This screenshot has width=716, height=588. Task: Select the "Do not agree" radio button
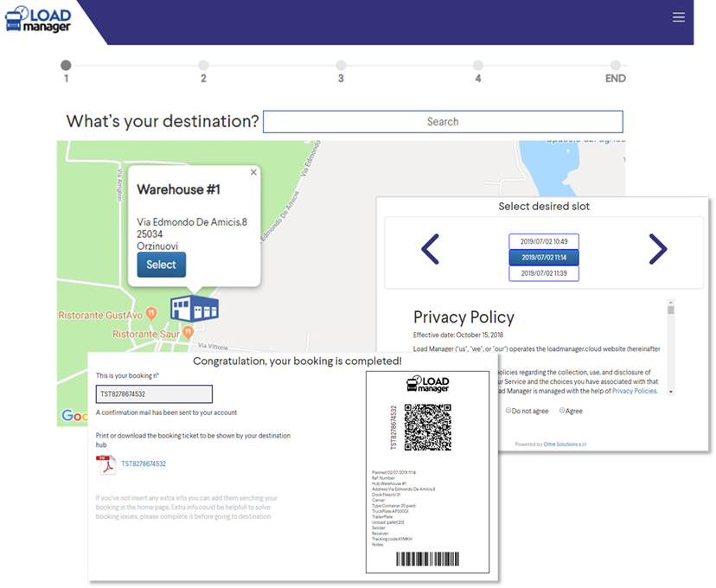[x=509, y=411]
